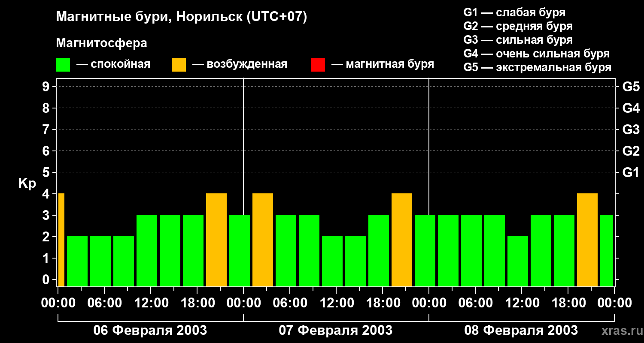Click the '06:00' time label of 08 Февраля

[475, 303]
